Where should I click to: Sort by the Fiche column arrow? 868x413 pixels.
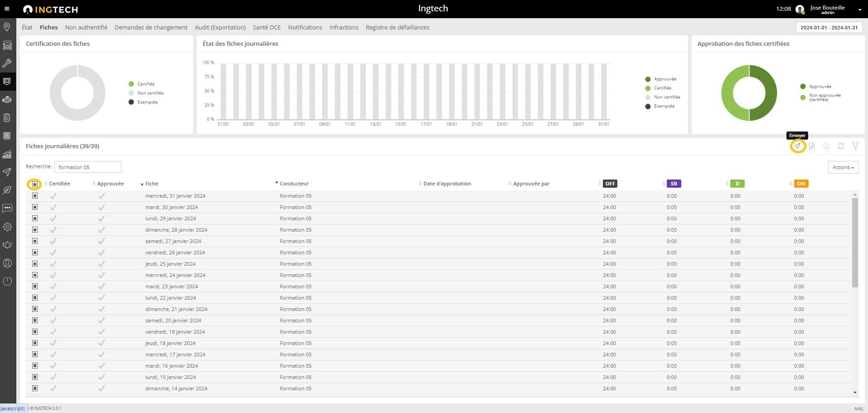[142, 184]
